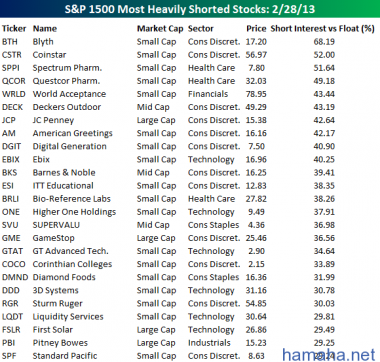
Task: Click the Ticker column header
Action: [x=14, y=29]
